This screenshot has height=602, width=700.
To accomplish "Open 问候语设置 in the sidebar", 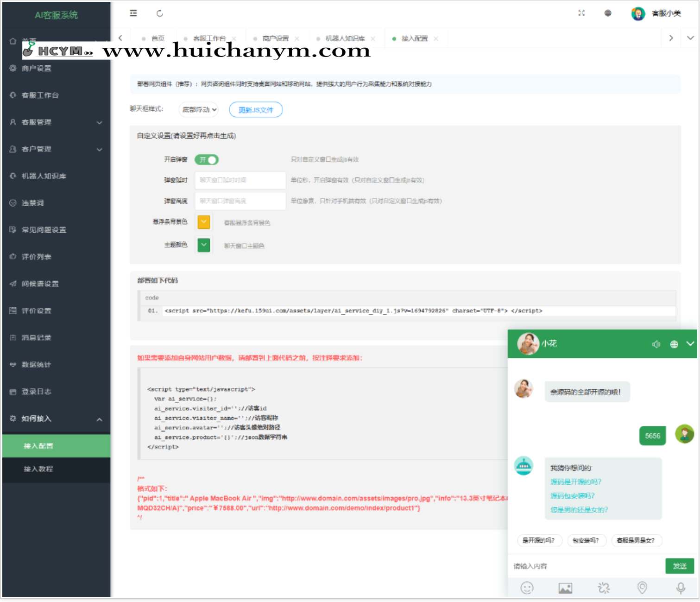I will tap(56, 283).
